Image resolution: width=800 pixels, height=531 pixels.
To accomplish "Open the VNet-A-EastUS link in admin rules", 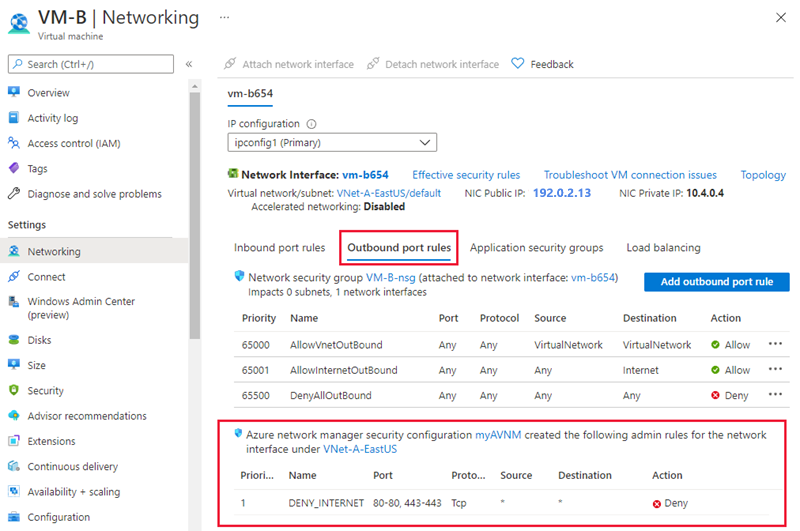I will point(360,449).
